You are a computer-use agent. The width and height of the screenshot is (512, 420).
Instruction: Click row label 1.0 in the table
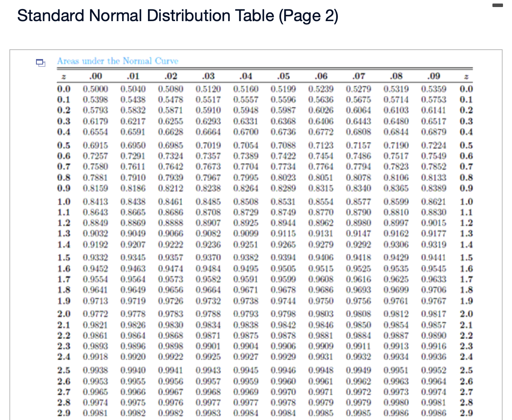[64, 202]
